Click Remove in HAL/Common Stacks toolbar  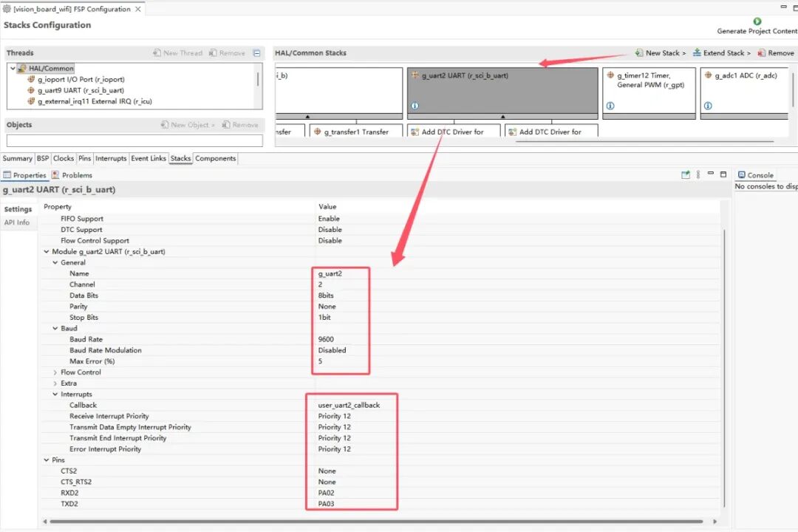pyautogui.click(x=776, y=53)
